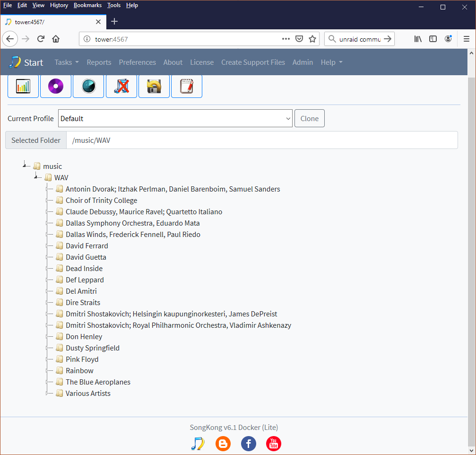Go to the browser home page icon
Image resolution: width=476 pixels, height=455 pixels.
(x=56, y=39)
